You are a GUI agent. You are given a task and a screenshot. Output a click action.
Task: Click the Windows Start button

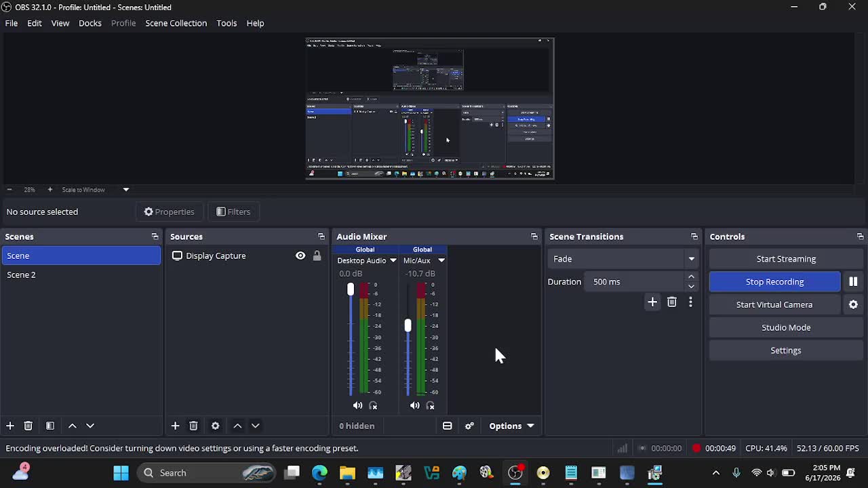(121, 472)
